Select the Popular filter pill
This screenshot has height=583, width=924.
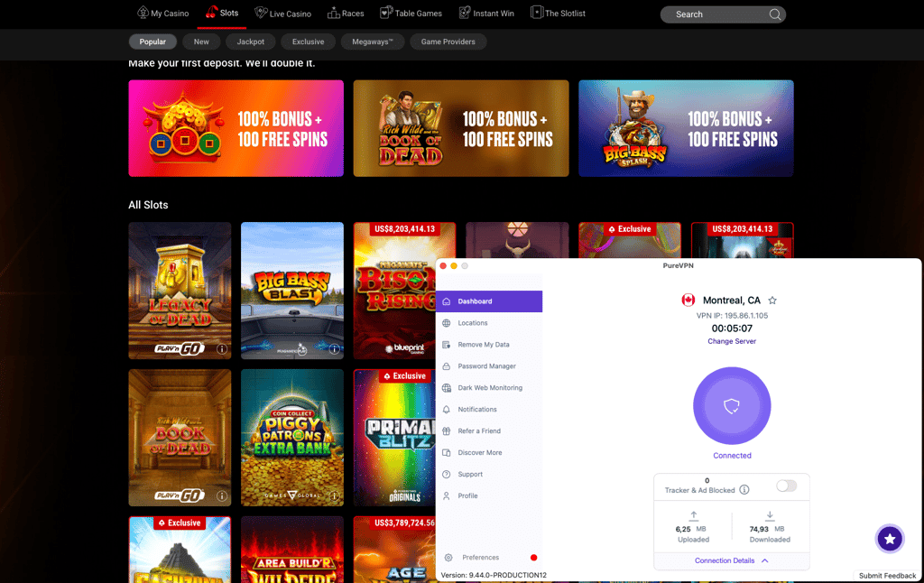click(152, 42)
